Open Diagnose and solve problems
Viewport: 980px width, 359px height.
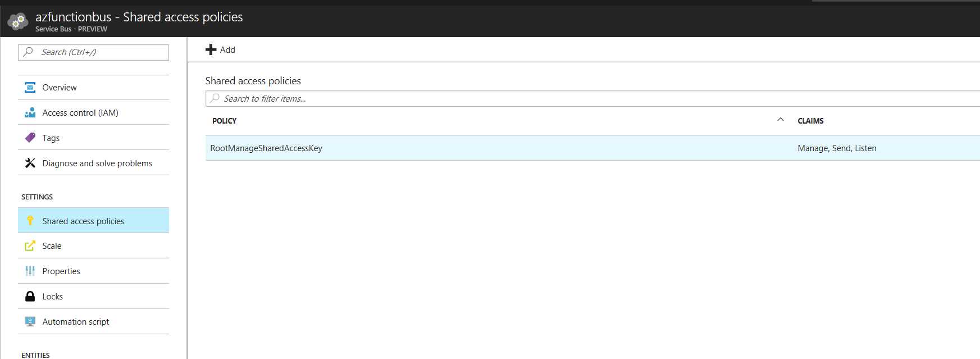click(x=93, y=163)
